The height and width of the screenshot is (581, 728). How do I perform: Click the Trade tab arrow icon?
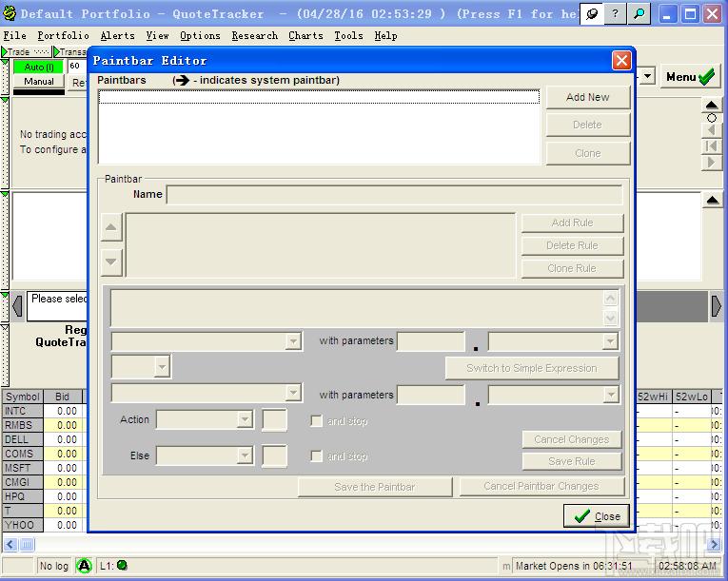click(x=5, y=51)
